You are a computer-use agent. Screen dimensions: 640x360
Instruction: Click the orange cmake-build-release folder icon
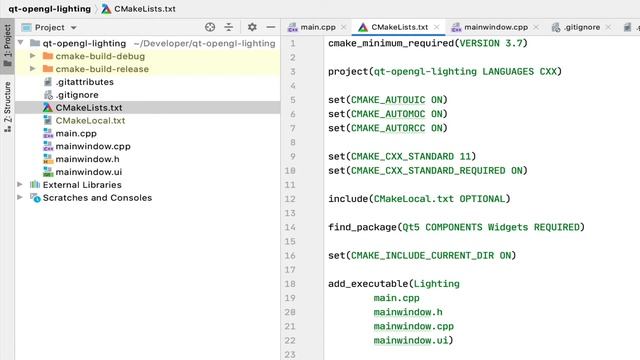pyautogui.click(x=48, y=69)
